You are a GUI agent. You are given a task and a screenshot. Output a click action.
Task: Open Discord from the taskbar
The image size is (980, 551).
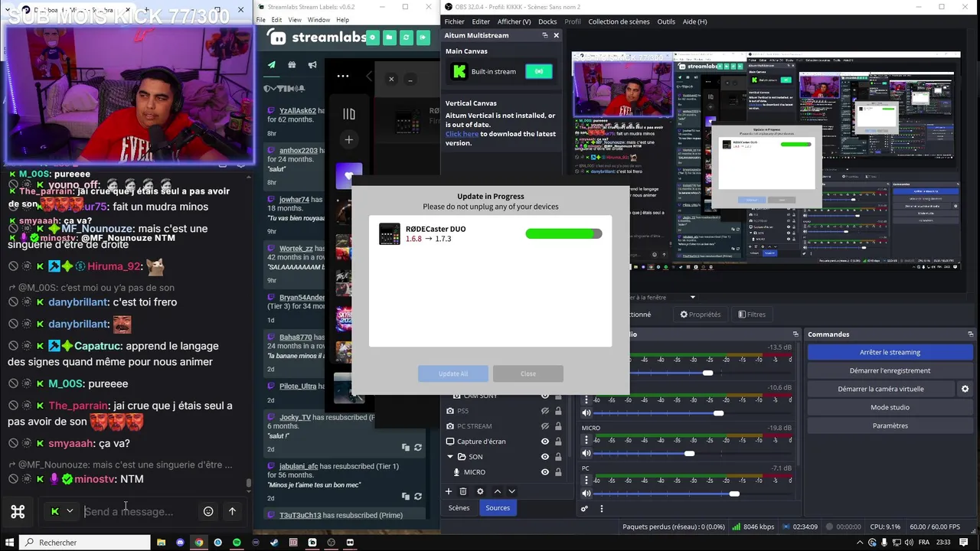[x=180, y=543]
